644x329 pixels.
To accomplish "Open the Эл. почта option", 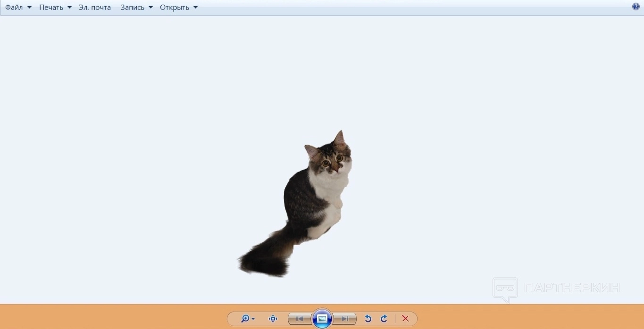I will pos(95,8).
